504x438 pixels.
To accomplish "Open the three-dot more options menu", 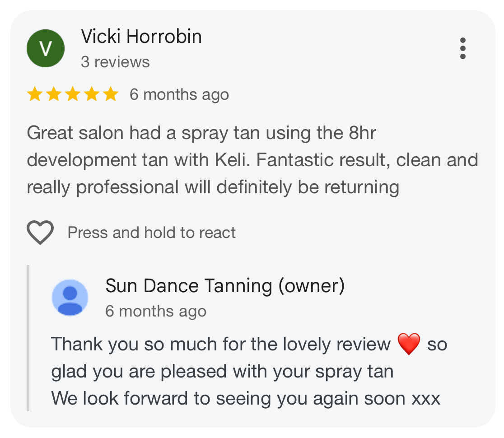I will click(462, 48).
